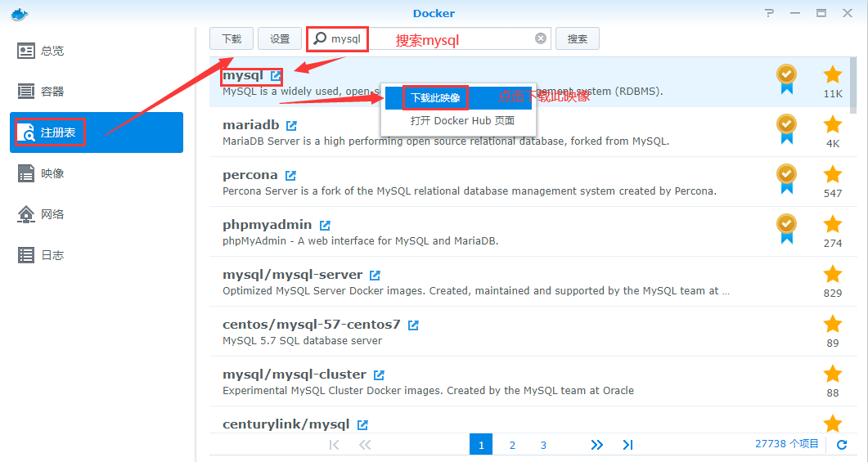Click the clear search text icon
This screenshot has width=868, height=462.
click(541, 38)
